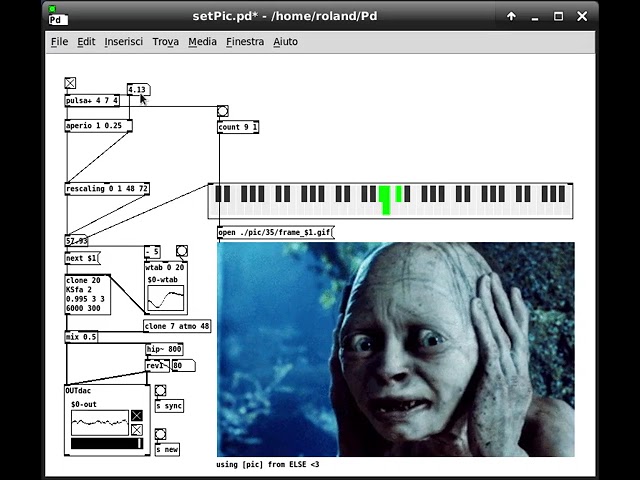Open the Aiuto menu
The height and width of the screenshot is (480, 640).
[285, 42]
